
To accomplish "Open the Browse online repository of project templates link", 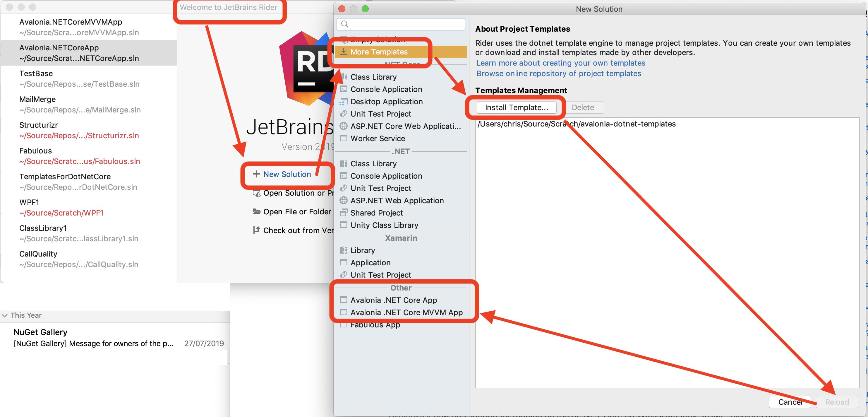I will 558,74.
